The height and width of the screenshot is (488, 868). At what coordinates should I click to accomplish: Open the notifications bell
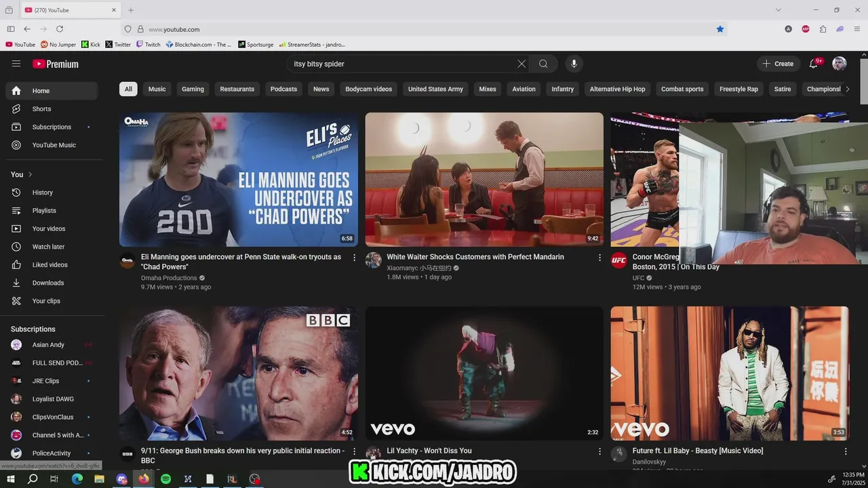tap(814, 64)
